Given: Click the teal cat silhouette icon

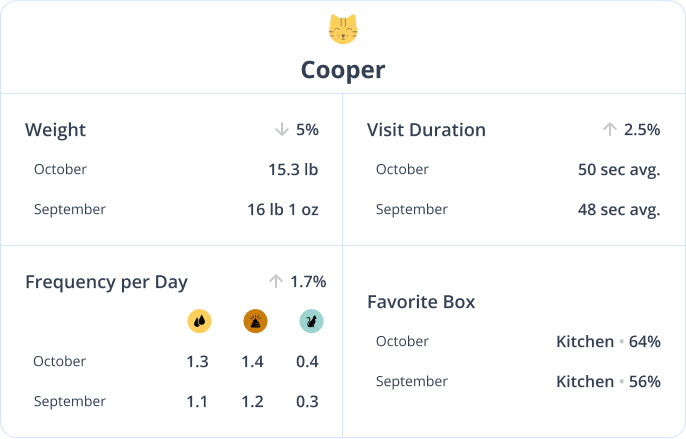Looking at the screenshot, I should 312,321.
